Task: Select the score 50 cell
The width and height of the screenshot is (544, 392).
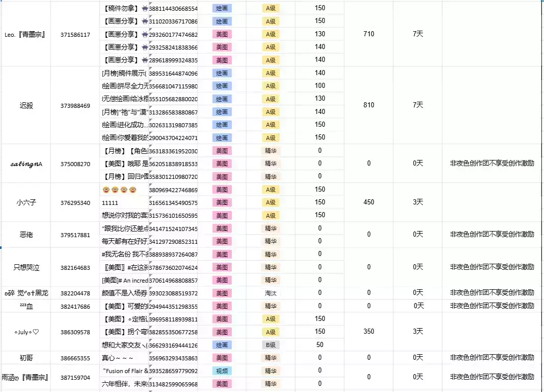Action: [320, 345]
